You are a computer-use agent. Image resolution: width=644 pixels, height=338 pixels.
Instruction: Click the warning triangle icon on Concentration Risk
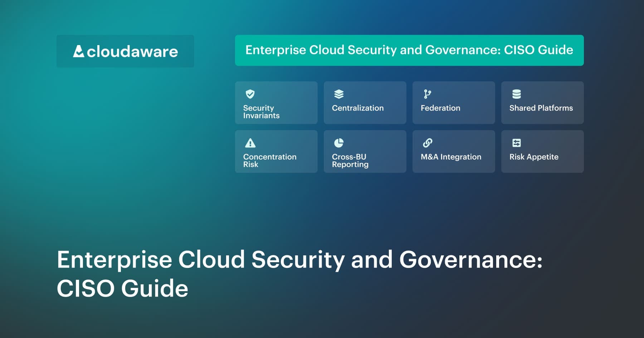coord(250,143)
